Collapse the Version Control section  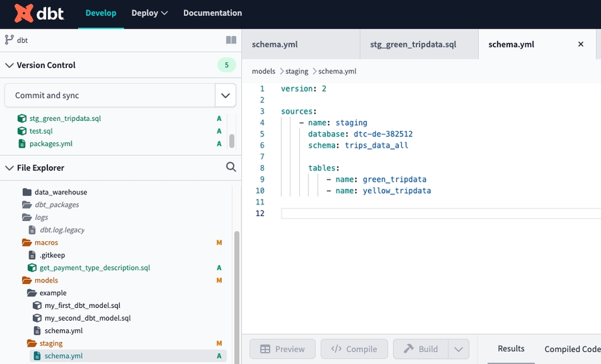point(9,65)
